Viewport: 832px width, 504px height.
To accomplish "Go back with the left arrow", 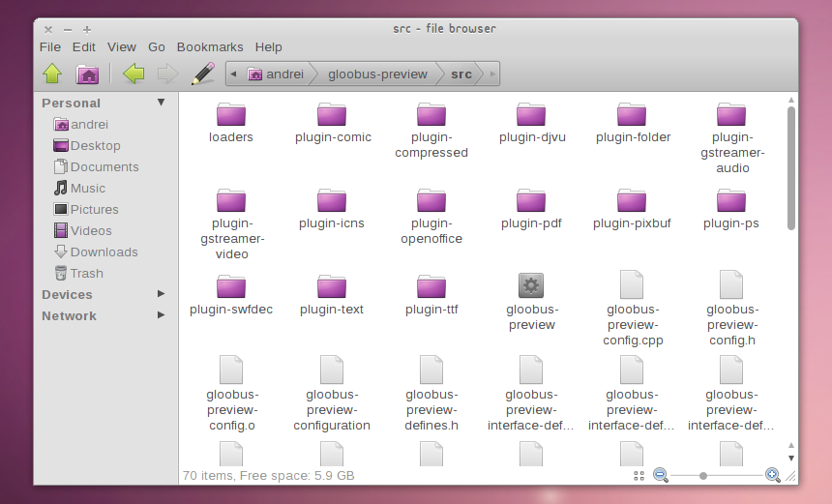I will (x=134, y=74).
